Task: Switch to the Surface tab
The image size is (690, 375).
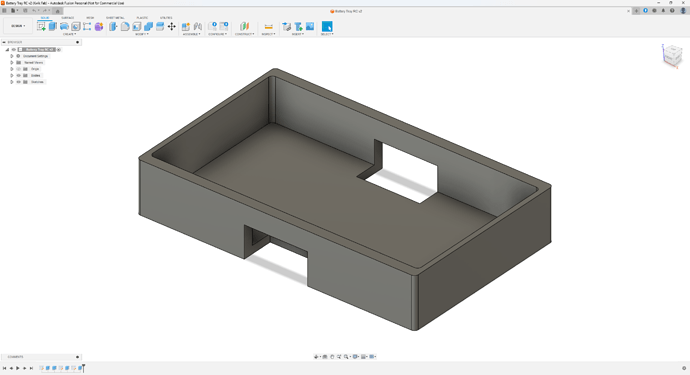Action: (x=67, y=18)
